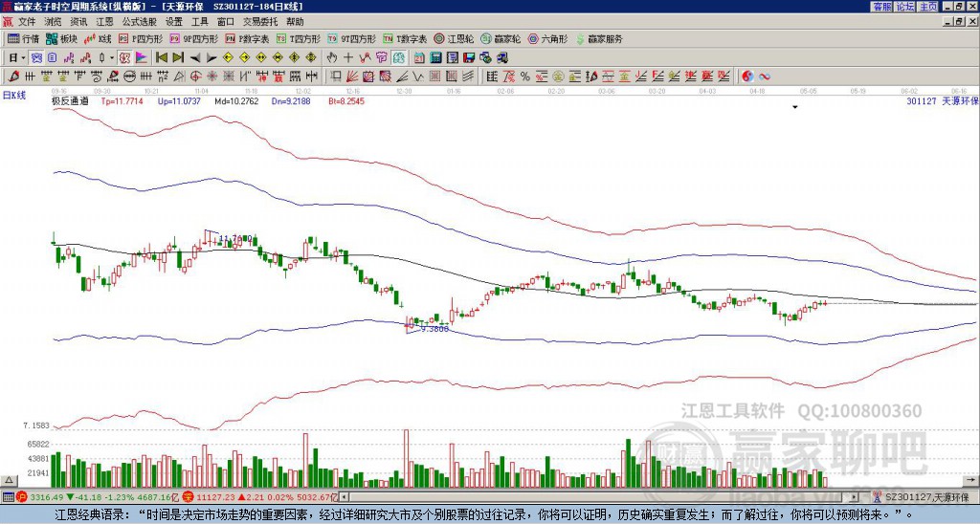Switch to K线 chart view
The width and height of the screenshot is (980, 524).
click(x=98, y=38)
